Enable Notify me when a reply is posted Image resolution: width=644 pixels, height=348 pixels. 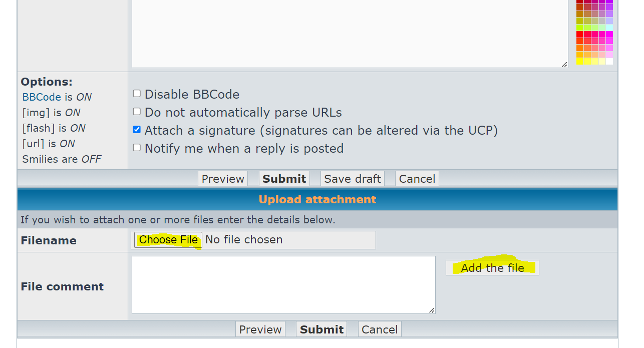137,148
